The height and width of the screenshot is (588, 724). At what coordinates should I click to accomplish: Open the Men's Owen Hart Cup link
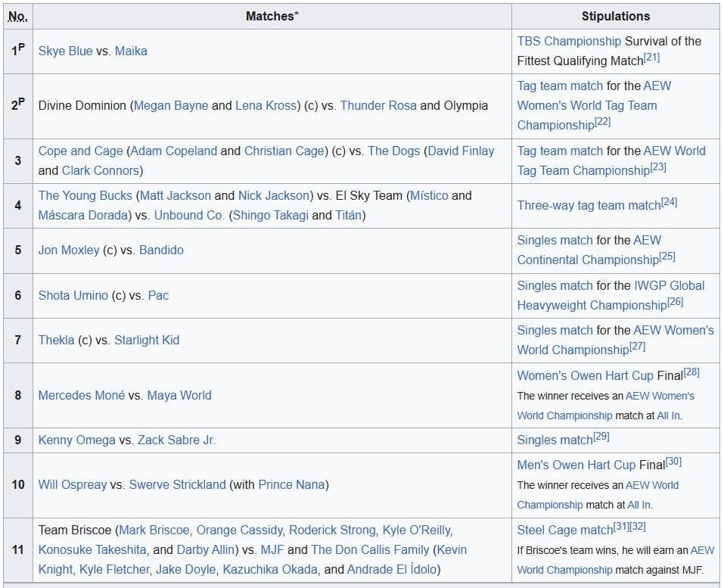(576, 465)
